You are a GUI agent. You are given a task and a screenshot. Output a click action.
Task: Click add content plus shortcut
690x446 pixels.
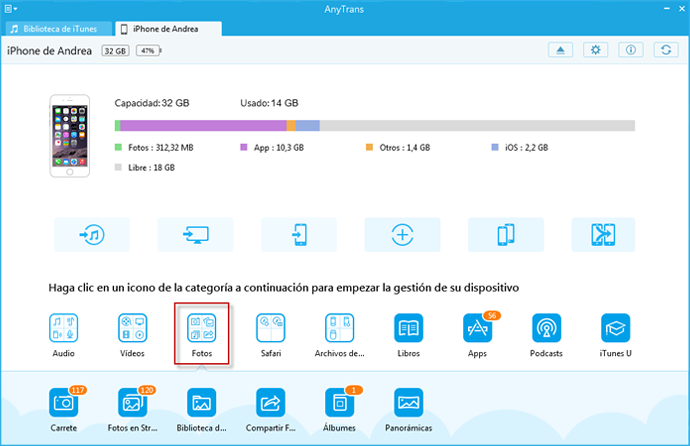click(x=402, y=234)
